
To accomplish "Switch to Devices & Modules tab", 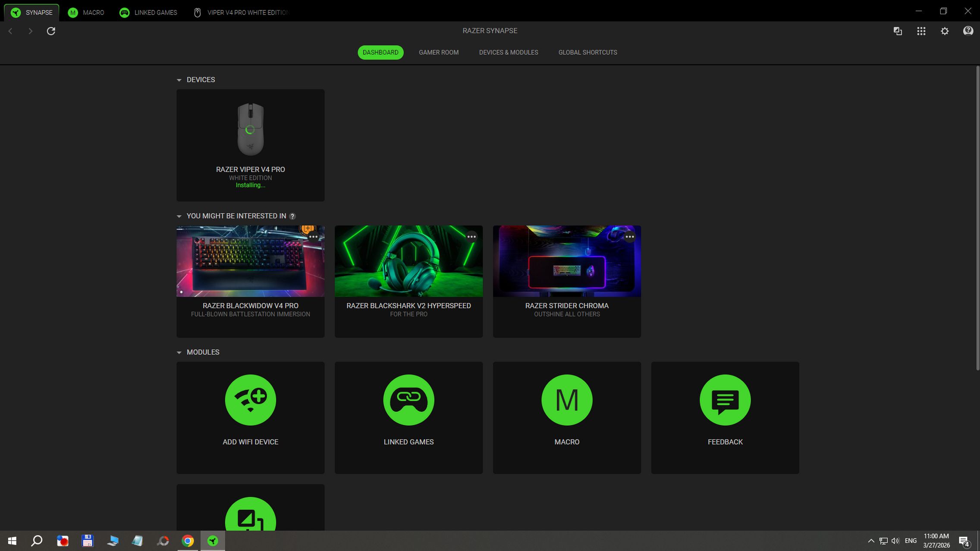I will click(508, 53).
